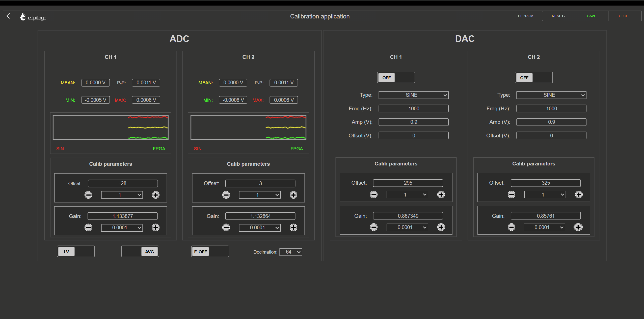Click the FPGA label under CH 2 graph
This screenshot has height=319, width=644.
point(297,149)
